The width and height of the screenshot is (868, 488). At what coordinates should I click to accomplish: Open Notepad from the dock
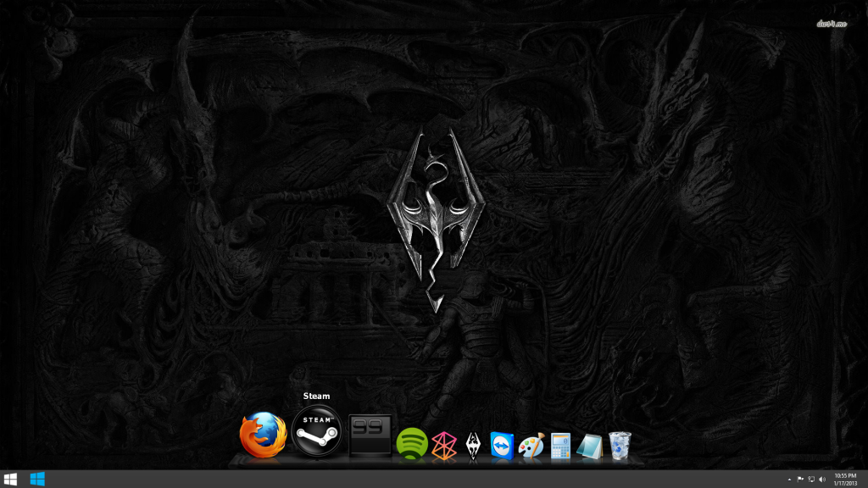589,446
